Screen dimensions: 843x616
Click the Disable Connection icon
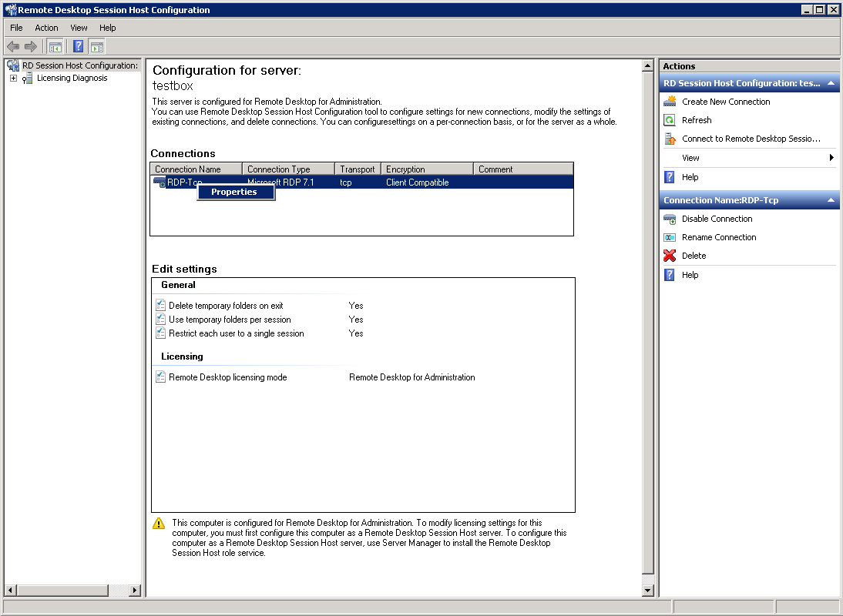tap(670, 219)
